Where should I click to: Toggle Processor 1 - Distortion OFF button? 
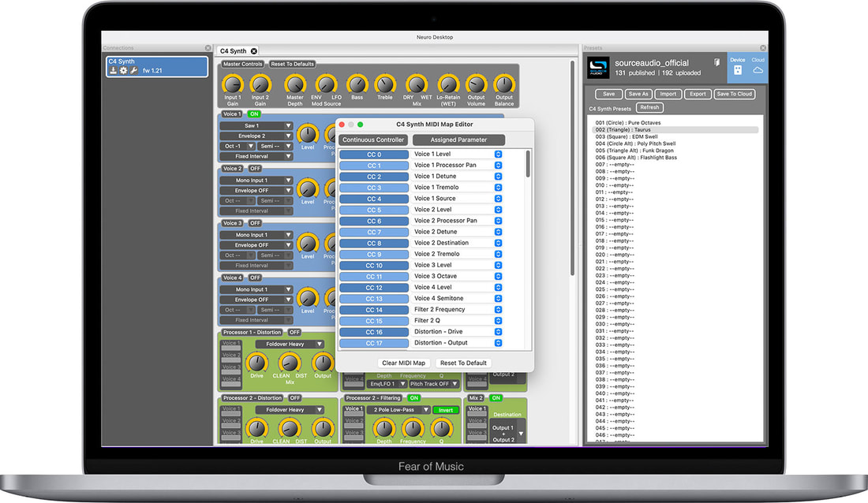point(294,332)
